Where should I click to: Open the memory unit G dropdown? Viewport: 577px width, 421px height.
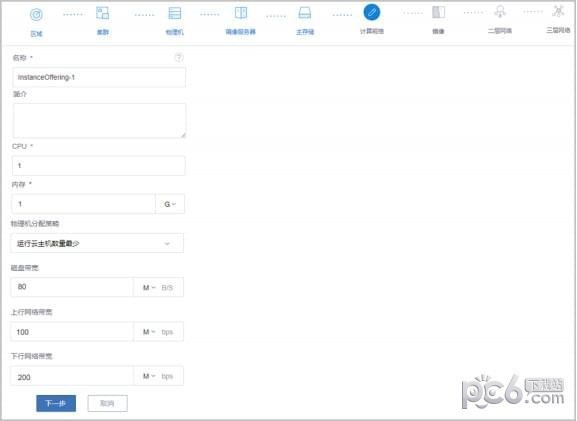(170, 204)
